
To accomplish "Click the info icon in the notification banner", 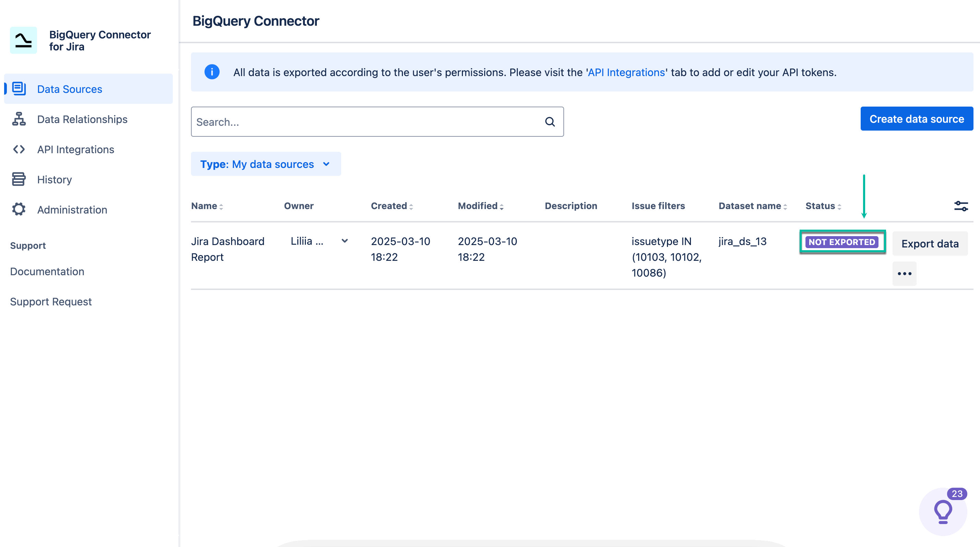I will pyautogui.click(x=212, y=72).
